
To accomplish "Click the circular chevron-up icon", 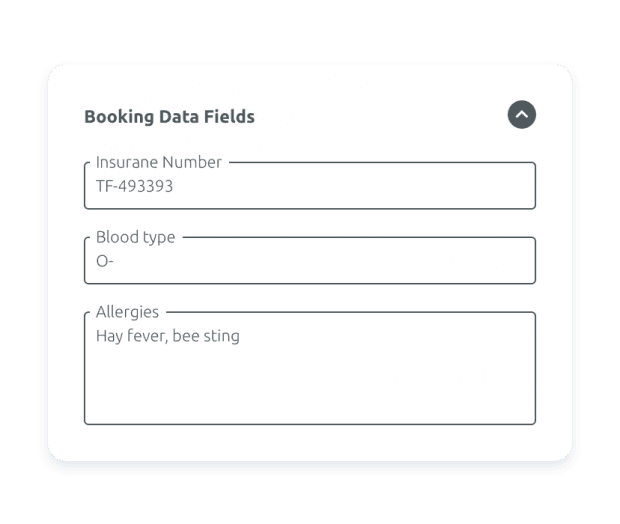I will (522, 115).
